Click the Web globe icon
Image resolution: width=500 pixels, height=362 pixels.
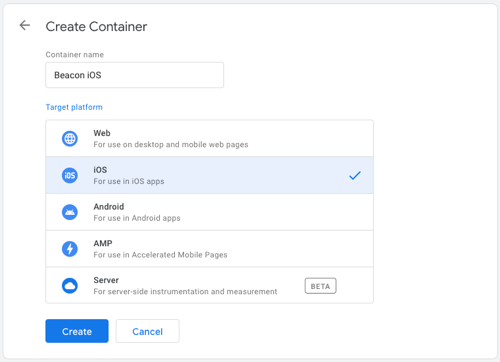(70, 138)
